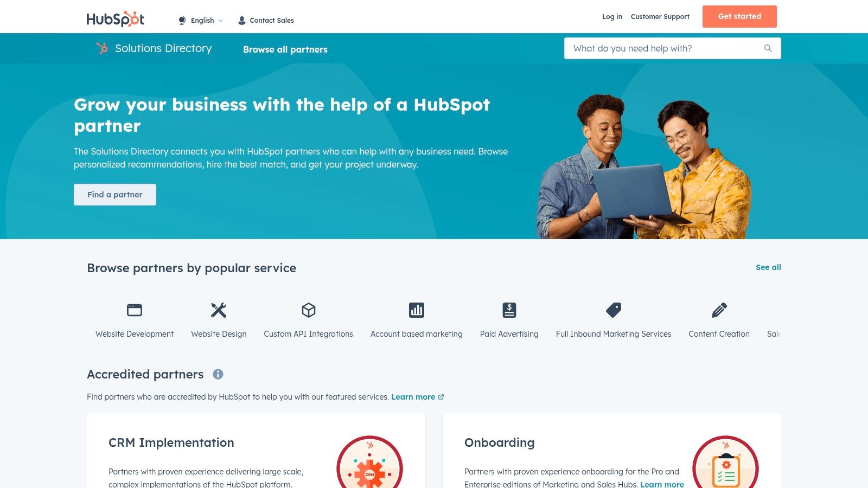Image resolution: width=868 pixels, height=488 pixels.
Task: Open the Account based marketing chart icon
Action: [x=417, y=310]
